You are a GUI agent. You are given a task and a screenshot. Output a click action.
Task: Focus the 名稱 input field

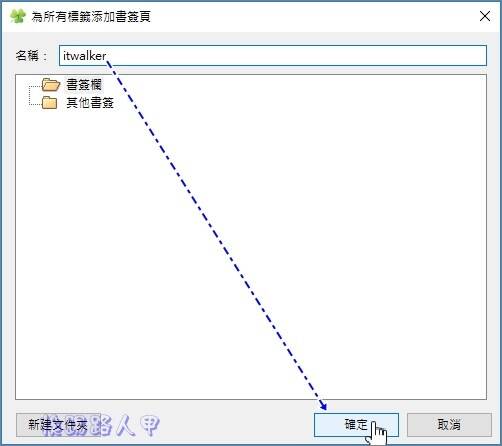273,55
